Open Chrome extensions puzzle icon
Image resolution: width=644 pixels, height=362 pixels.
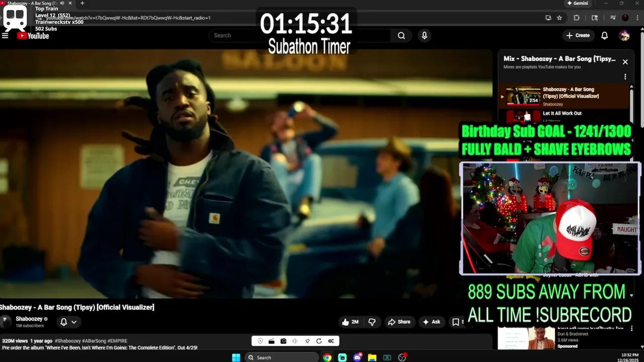[577, 18]
